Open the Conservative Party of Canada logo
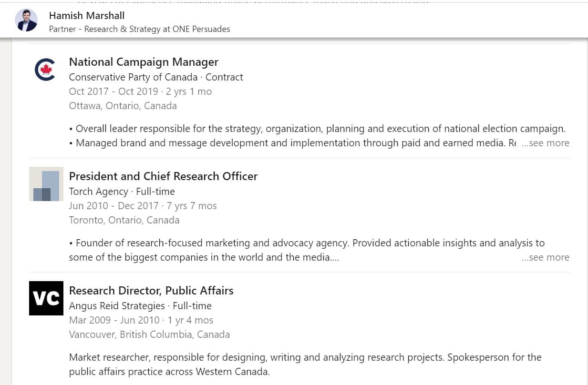Screen dimensions: 588x385 45,70
